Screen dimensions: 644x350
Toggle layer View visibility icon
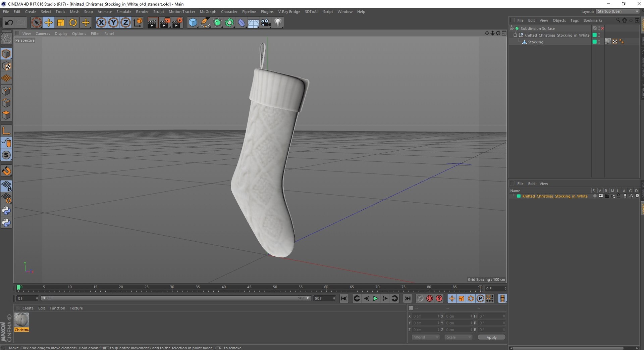coord(601,196)
